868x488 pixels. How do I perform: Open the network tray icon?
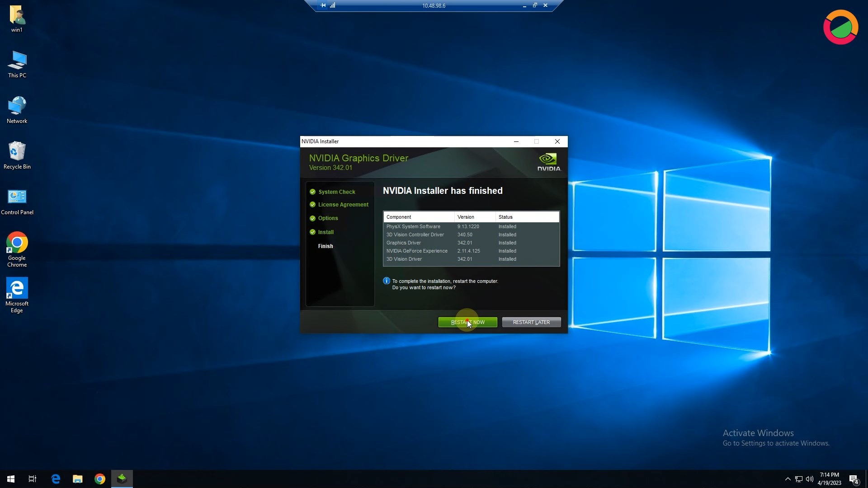(799, 479)
